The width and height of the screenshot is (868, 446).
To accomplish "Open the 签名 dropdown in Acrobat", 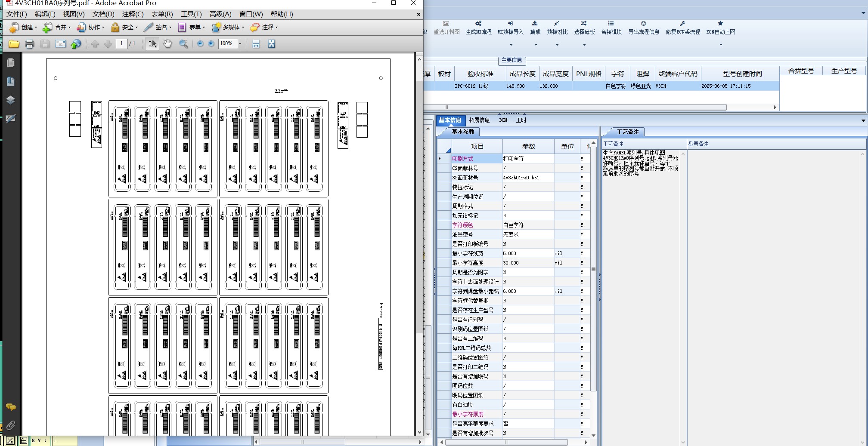I will point(158,27).
